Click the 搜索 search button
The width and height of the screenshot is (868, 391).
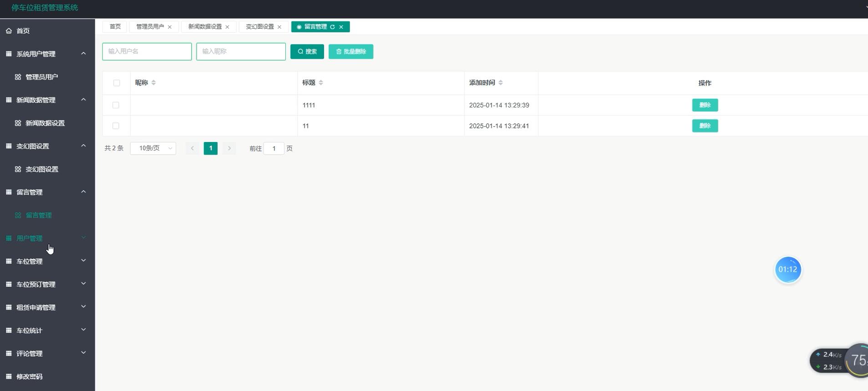[x=307, y=51]
